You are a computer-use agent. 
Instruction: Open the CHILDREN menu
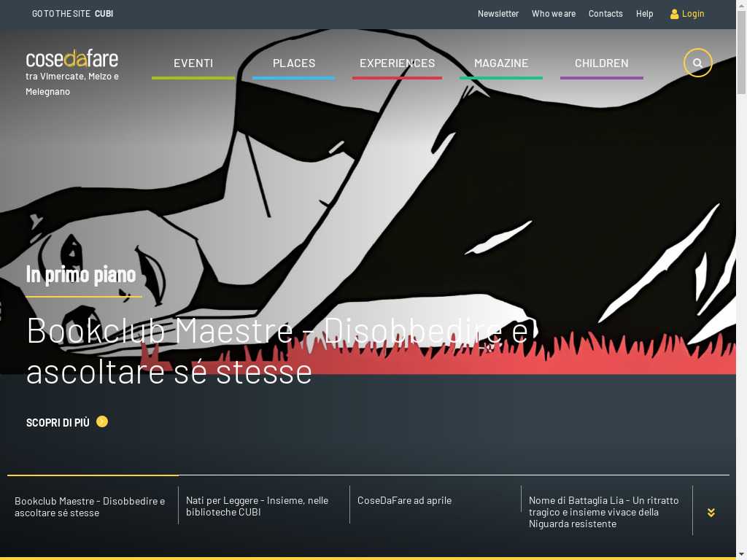pos(601,63)
